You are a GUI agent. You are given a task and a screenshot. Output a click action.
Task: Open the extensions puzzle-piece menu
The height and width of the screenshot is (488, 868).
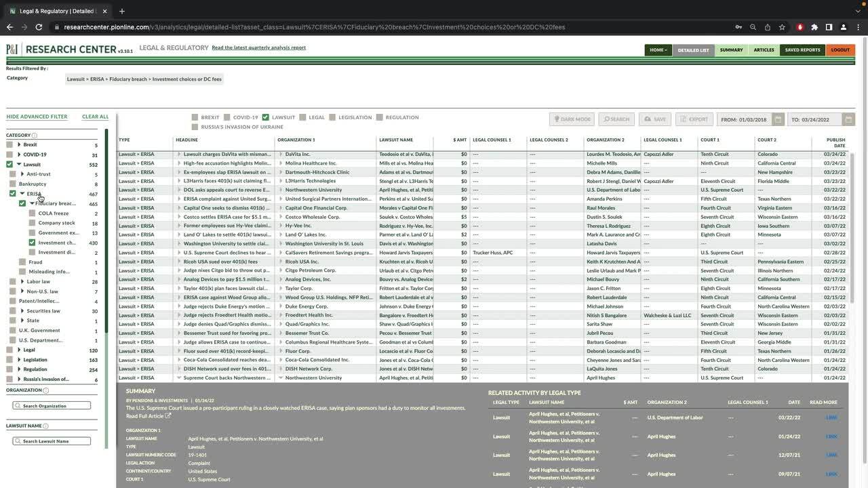[x=814, y=27]
